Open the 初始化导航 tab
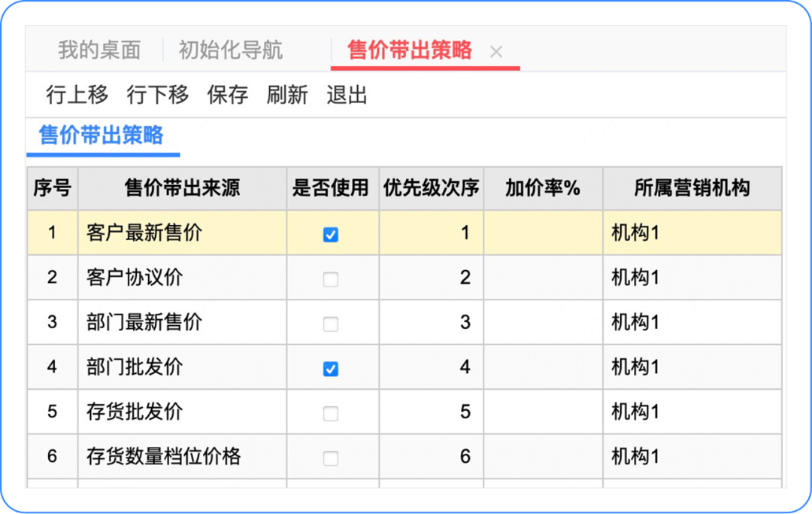812x514 pixels. [x=231, y=50]
